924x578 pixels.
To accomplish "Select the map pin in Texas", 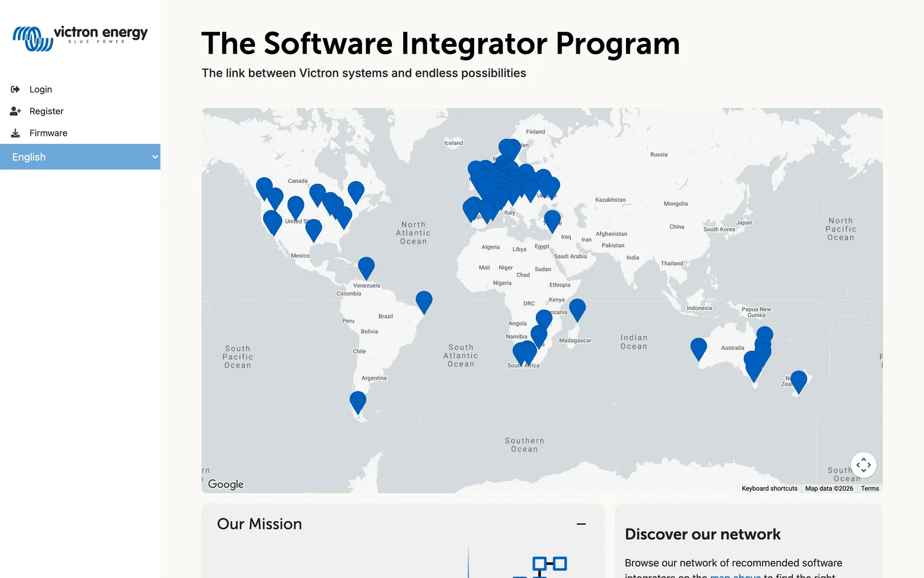I will [x=314, y=230].
